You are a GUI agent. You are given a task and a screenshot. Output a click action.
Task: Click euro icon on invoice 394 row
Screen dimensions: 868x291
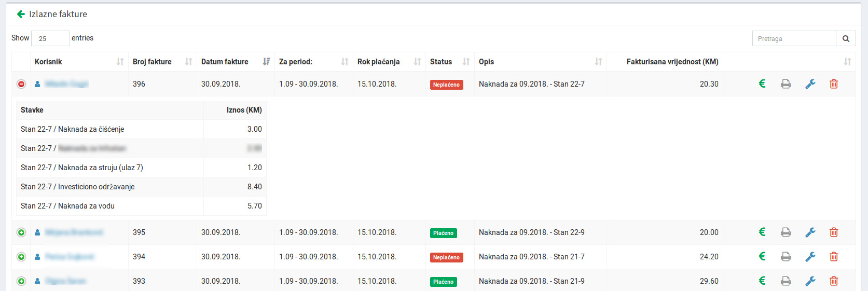(x=762, y=256)
